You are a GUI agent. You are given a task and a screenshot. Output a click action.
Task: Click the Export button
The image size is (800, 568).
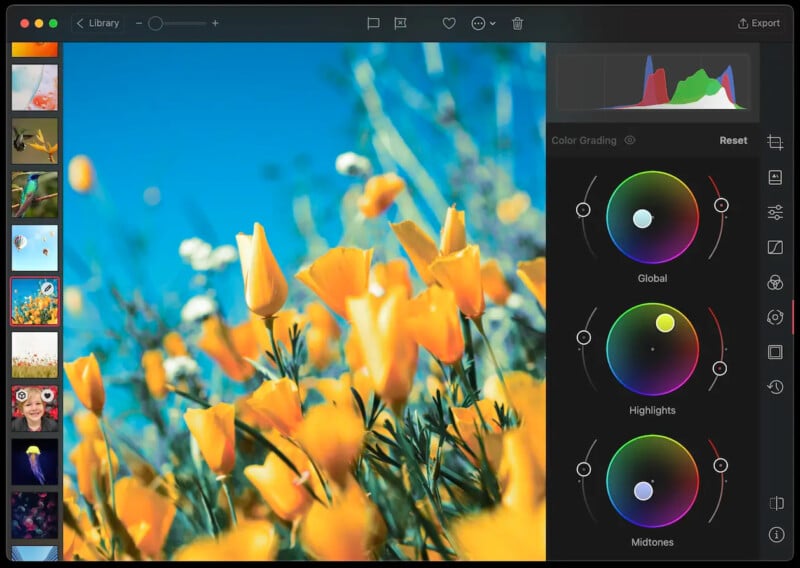point(758,23)
